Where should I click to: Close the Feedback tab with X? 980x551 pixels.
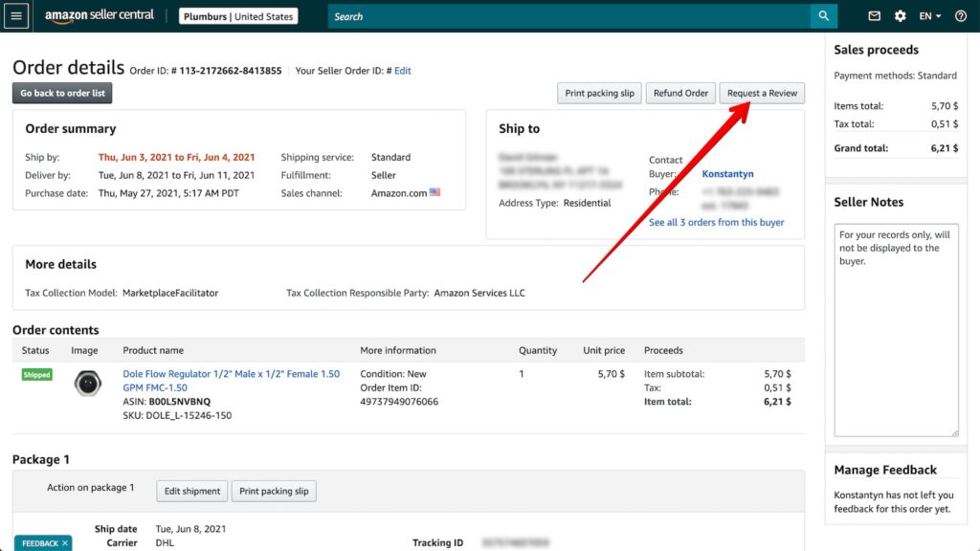tap(65, 543)
